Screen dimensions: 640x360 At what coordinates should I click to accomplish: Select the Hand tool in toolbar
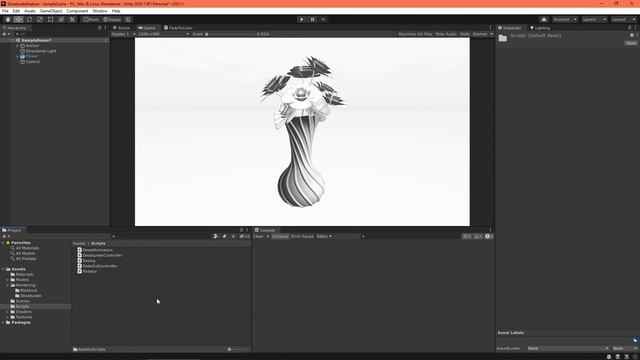(x=8, y=19)
